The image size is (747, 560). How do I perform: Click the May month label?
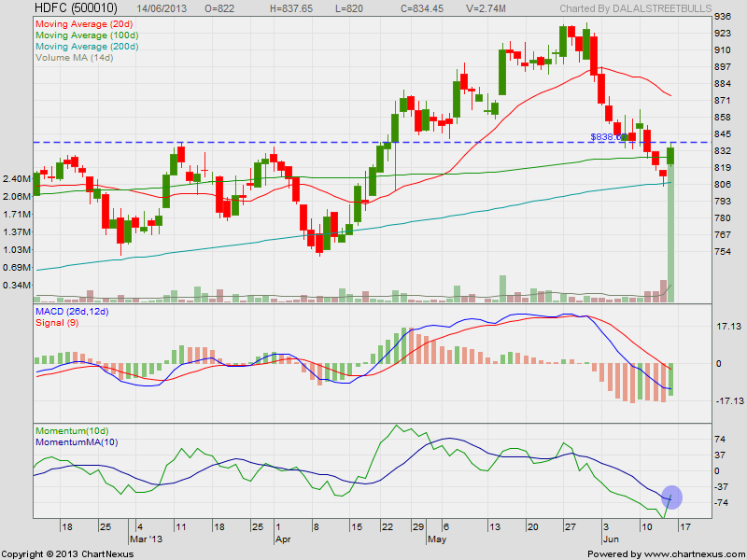pos(437,539)
